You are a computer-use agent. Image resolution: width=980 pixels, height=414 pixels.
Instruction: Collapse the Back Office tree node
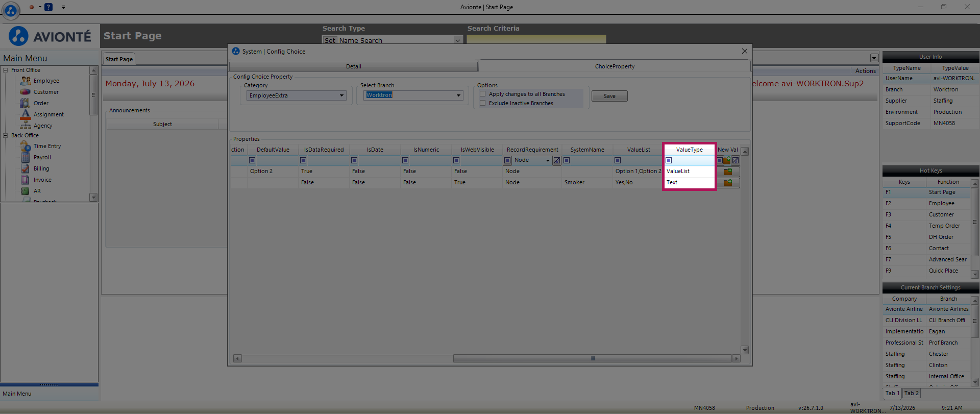(6, 135)
